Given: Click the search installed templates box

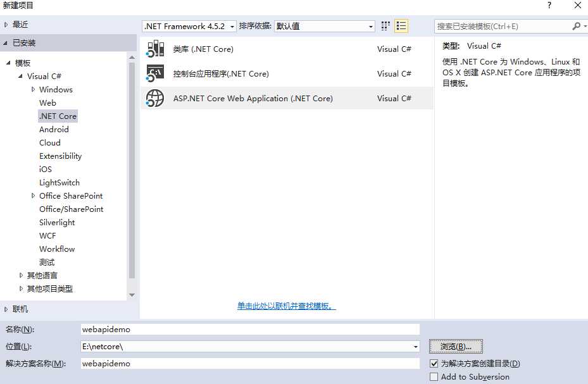Looking at the screenshot, I should (x=503, y=26).
